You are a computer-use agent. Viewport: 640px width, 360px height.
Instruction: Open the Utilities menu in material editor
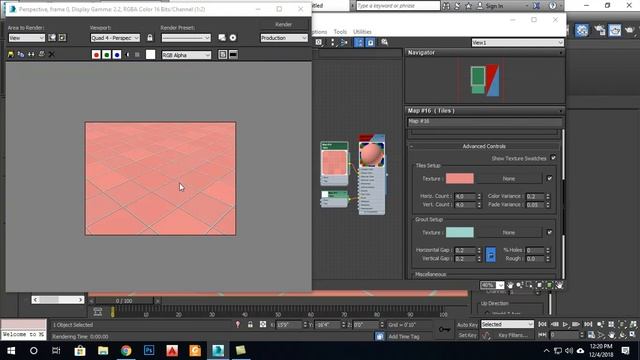click(362, 32)
